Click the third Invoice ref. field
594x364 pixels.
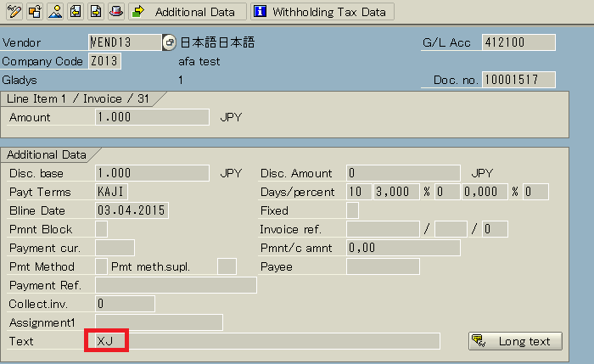coord(495,229)
